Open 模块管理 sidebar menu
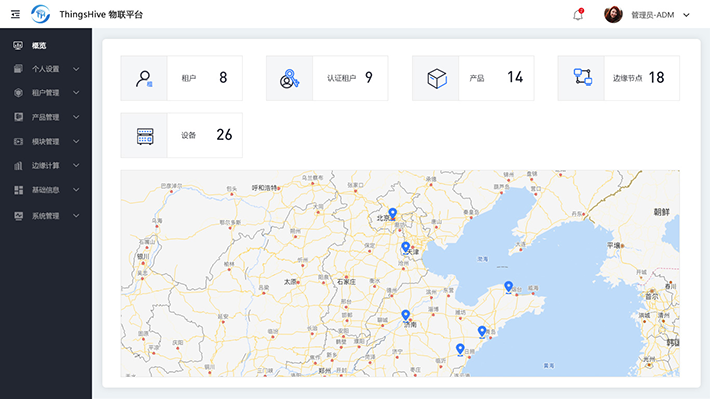Screen dimensions: 710x399 click(x=46, y=141)
